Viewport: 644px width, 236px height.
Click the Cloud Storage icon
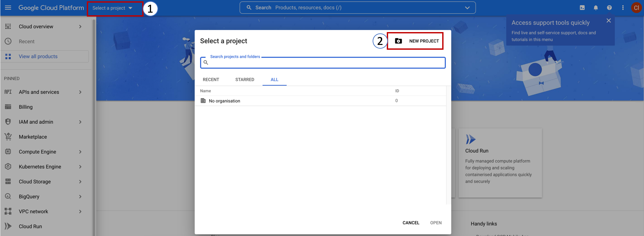coord(8,181)
